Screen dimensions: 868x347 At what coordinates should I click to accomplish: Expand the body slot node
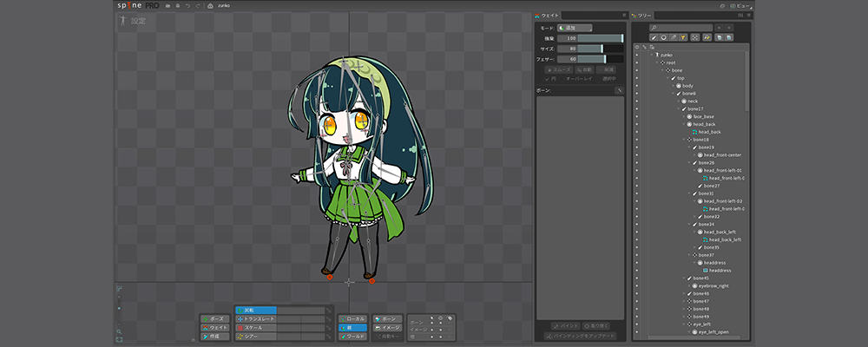click(x=674, y=86)
